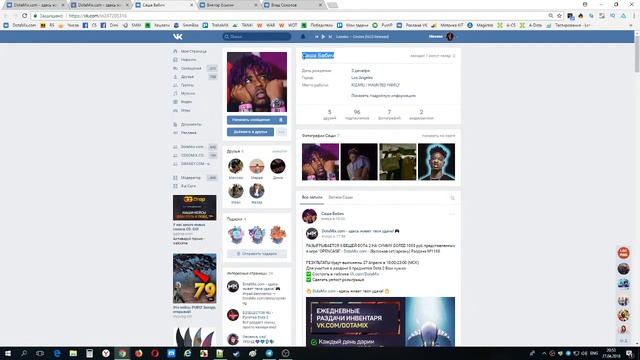
Task: Click the Send gift button
Action: pos(257,253)
